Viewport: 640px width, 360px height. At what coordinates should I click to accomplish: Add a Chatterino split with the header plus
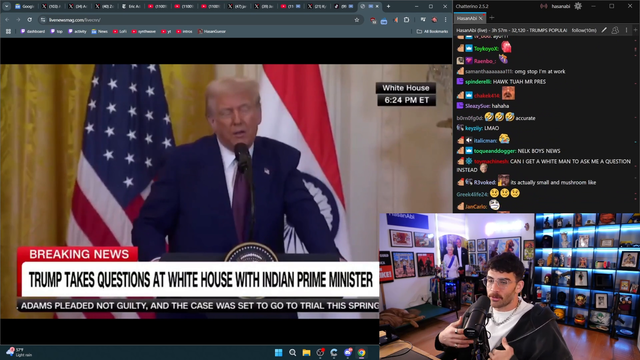pos(636,30)
